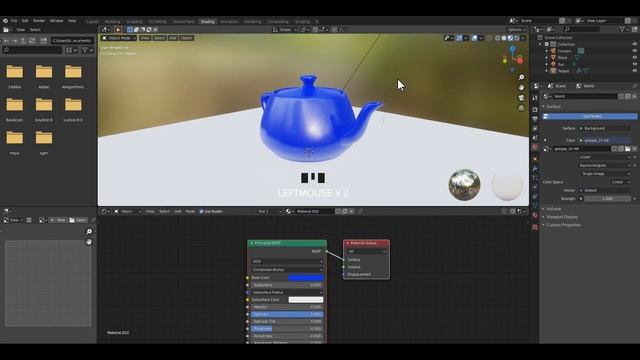Open the Options dropdown in viewport header
Viewport: 640px width, 360px height.
[516, 30]
